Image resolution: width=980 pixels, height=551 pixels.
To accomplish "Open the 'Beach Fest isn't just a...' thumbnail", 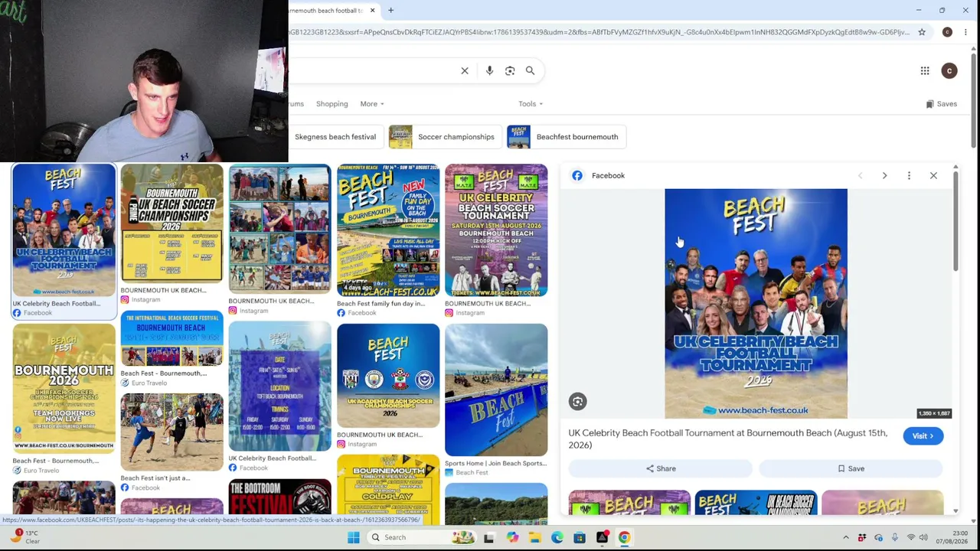I will click(171, 432).
